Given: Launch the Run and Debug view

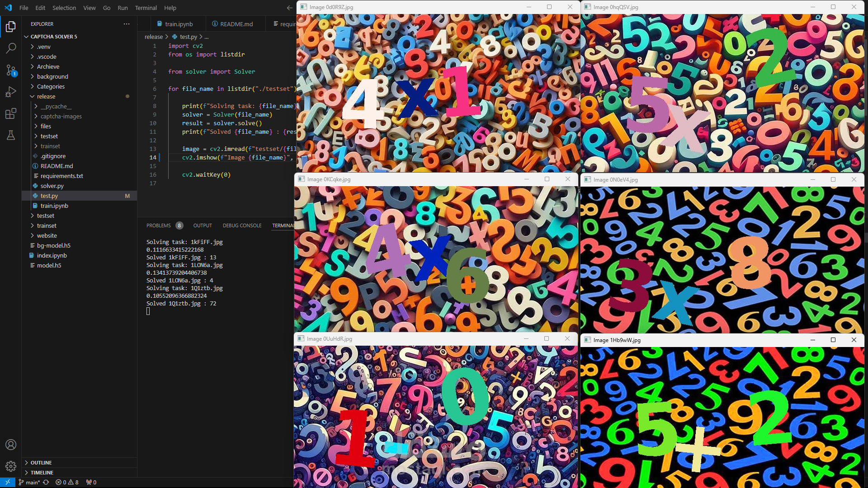Looking at the screenshot, I should [11, 92].
